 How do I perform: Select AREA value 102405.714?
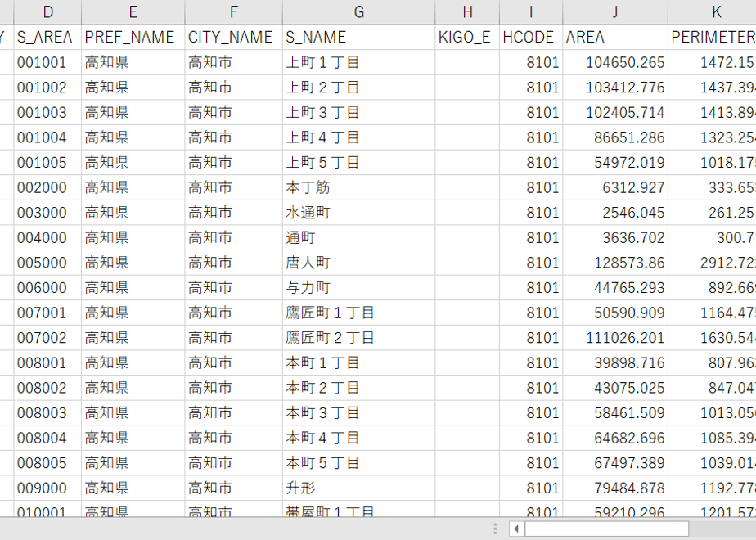click(615, 112)
